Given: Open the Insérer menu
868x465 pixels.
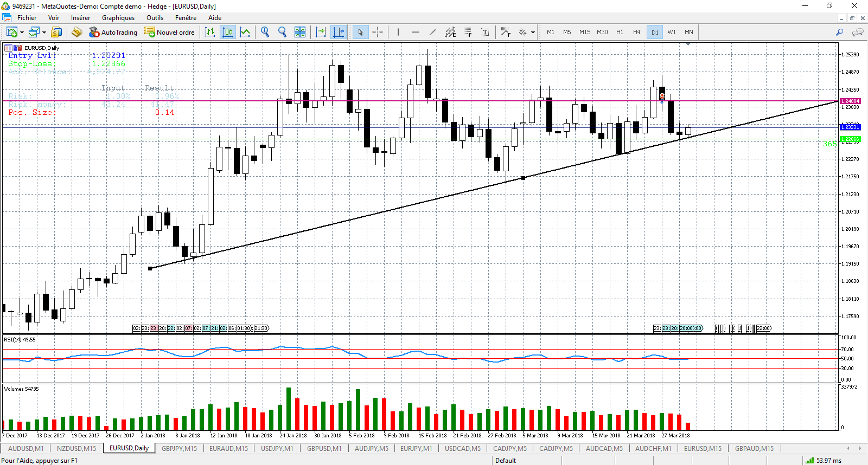Looking at the screenshot, I should [80, 18].
